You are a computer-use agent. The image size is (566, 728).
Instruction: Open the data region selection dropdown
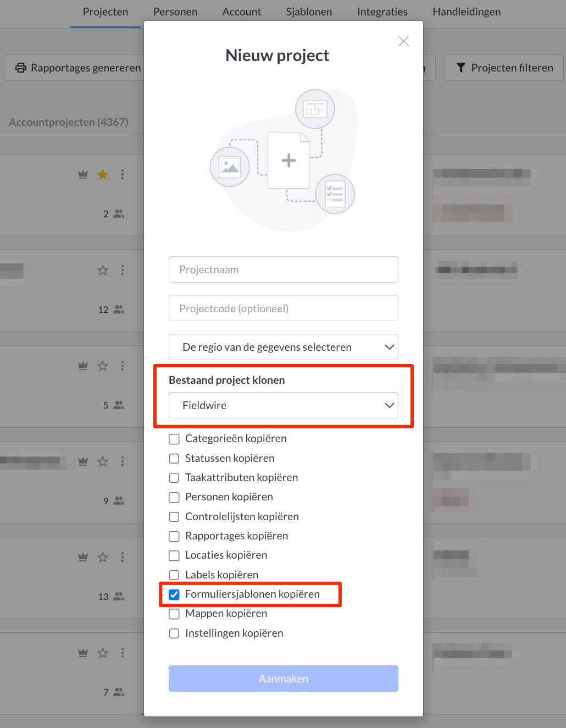click(284, 347)
